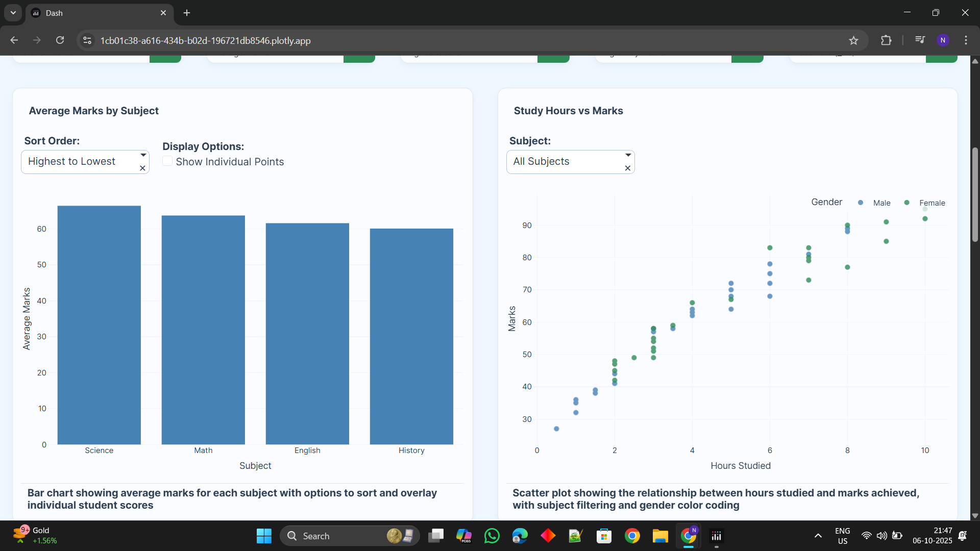Click the Science bar in chart
This screenshot has height=551, width=980.
(99, 325)
